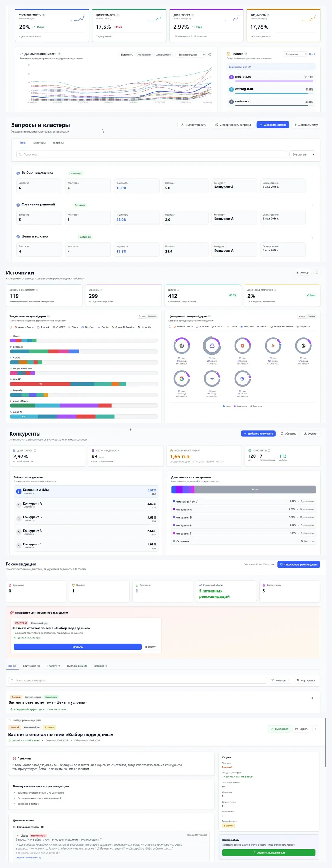332x868 pixels.
Task: Toggle the Наши legend item
Action: pos(227,407)
